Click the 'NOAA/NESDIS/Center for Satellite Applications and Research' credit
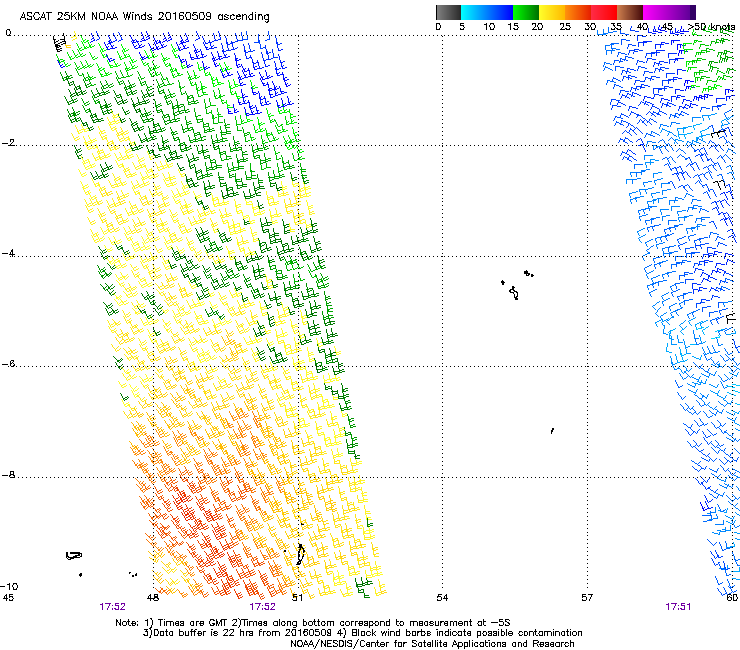 [x=432, y=644]
